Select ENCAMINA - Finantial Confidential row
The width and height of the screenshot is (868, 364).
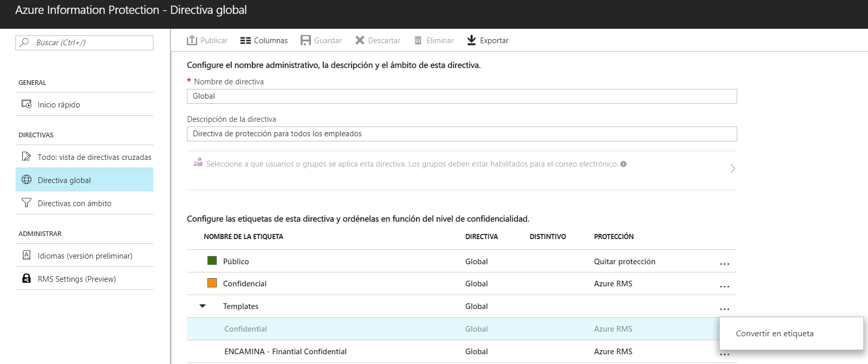click(462, 352)
